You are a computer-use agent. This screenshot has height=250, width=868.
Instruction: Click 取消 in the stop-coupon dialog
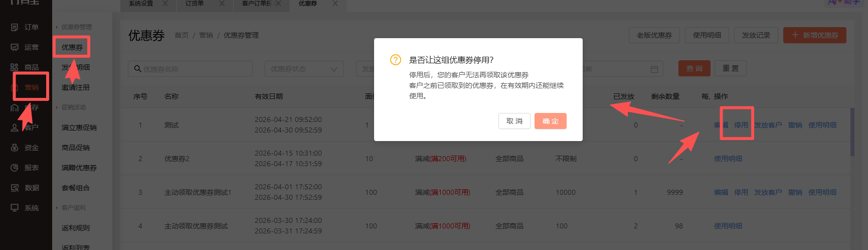514,121
